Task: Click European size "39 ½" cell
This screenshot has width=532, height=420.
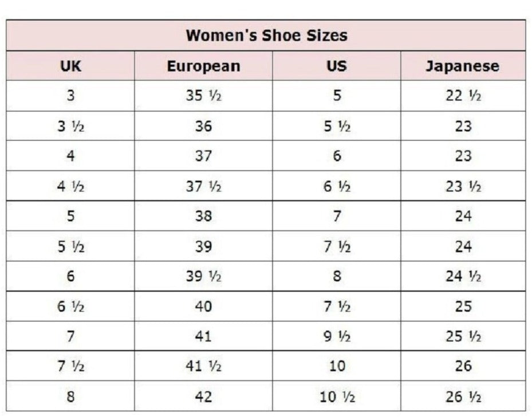Action: [203, 276]
